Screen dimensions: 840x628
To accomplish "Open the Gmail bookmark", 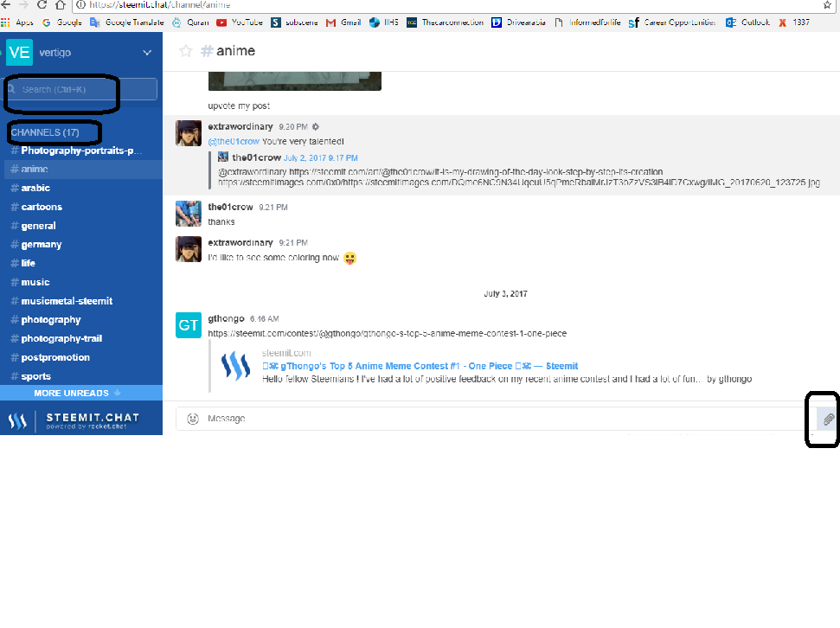I will [343, 22].
